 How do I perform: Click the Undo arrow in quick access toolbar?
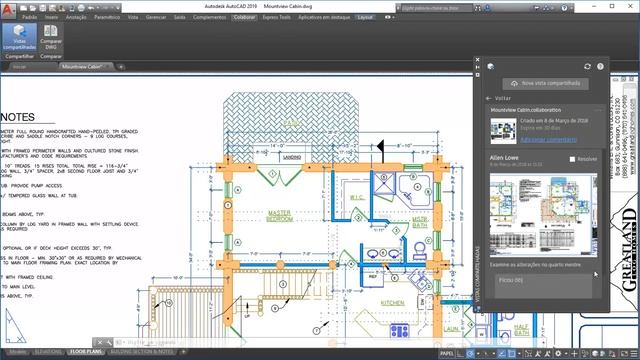[x=91, y=8]
